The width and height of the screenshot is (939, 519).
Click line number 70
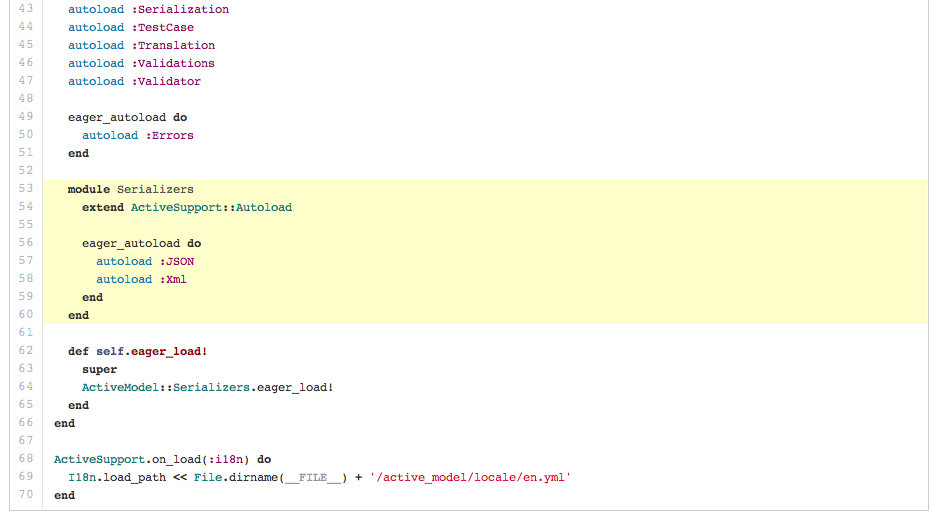pos(25,495)
